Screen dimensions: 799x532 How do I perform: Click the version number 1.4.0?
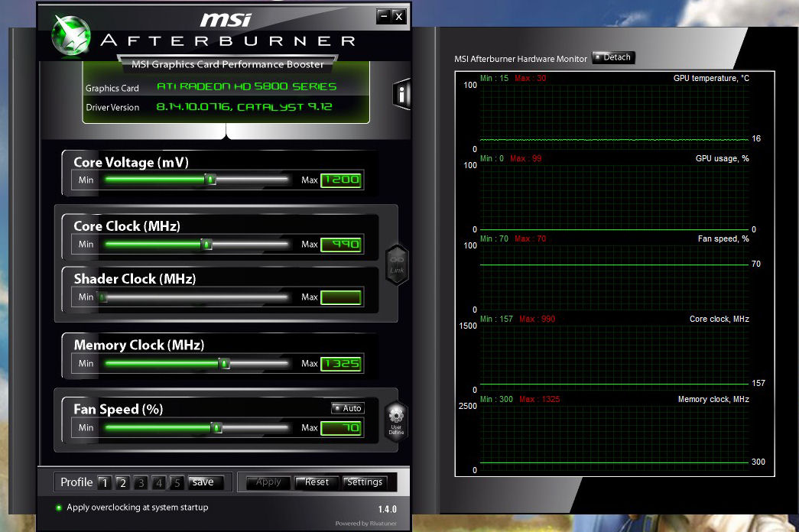[388, 509]
